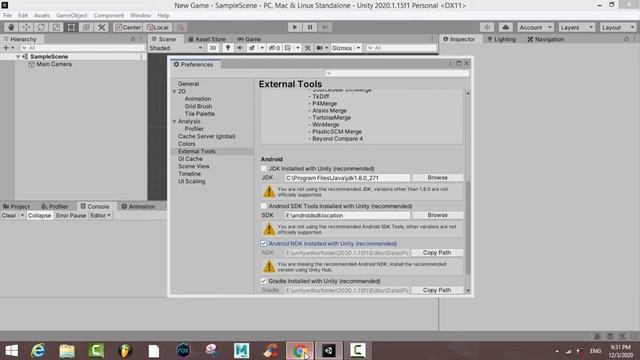Open the Layers dropdown
This screenshot has width=640, height=360.
tap(576, 27)
